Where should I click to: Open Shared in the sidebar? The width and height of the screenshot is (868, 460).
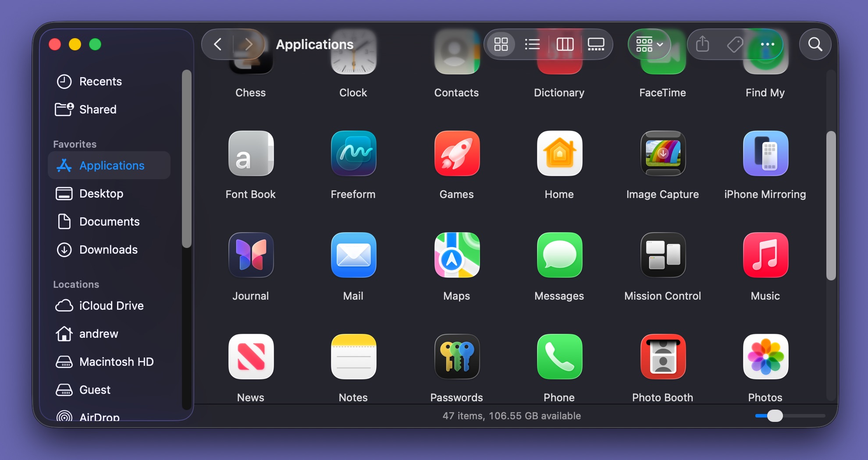[x=109, y=110]
